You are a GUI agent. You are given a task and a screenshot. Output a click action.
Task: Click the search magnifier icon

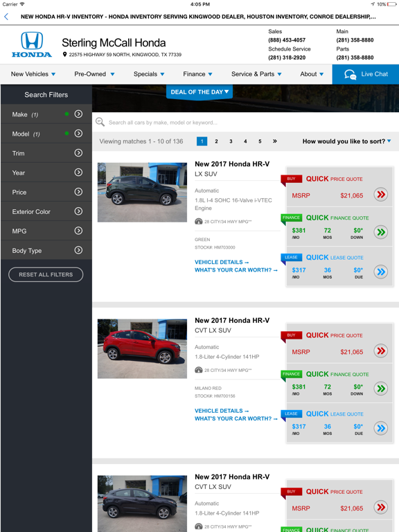pyautogui.click(x=100, y=122)
